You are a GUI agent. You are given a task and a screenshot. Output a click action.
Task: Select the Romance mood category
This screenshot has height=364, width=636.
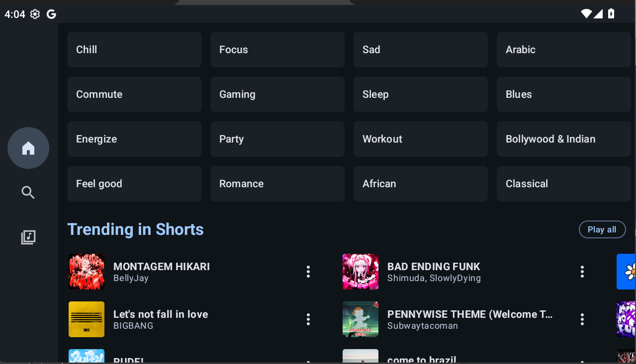coord(277,184)
